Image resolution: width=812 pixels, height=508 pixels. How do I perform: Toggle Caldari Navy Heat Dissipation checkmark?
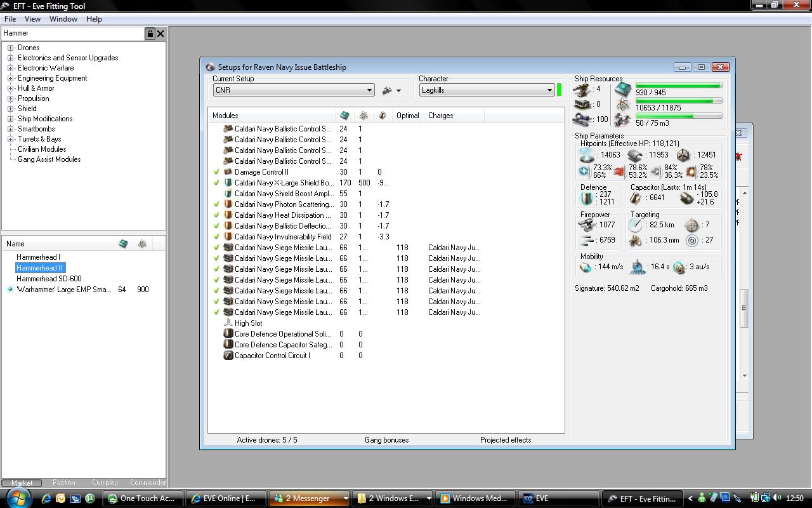[x=217, y=215]
